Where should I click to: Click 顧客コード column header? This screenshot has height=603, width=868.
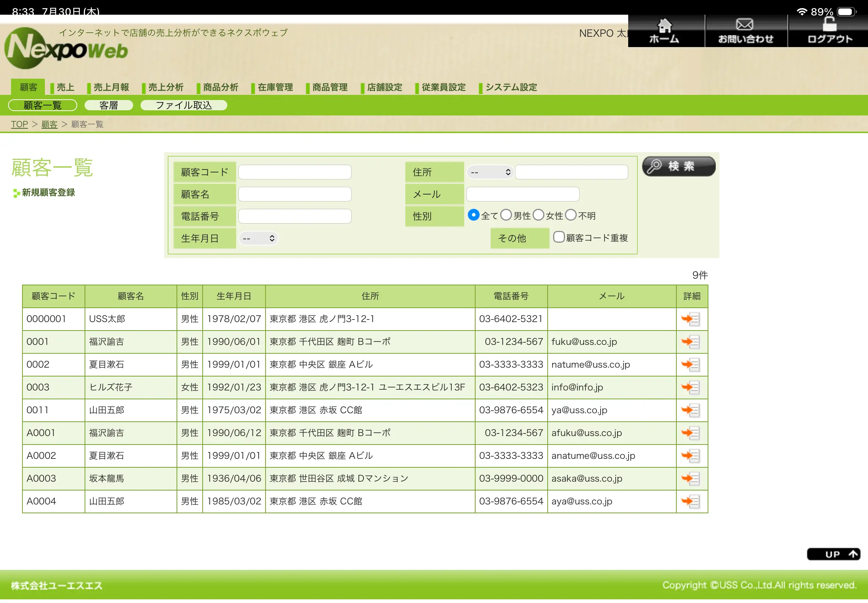[x=54, y=297]
